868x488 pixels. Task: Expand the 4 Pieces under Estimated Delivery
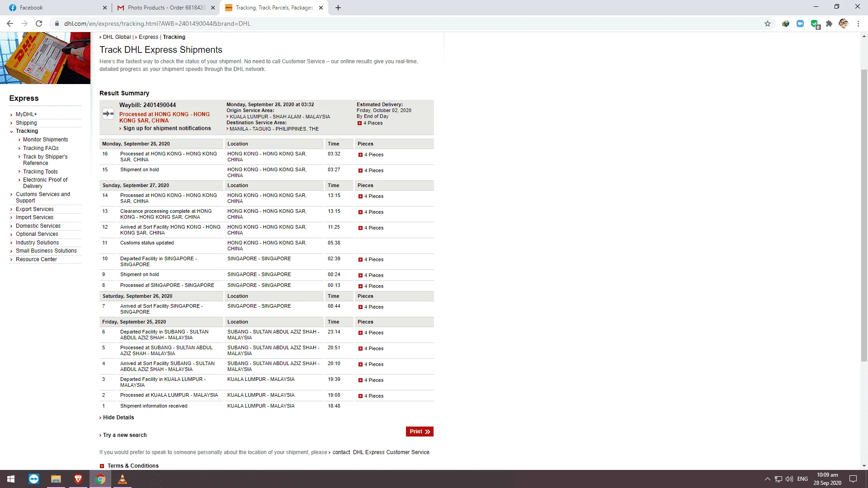pyautogui.click(x=359, y=123)
